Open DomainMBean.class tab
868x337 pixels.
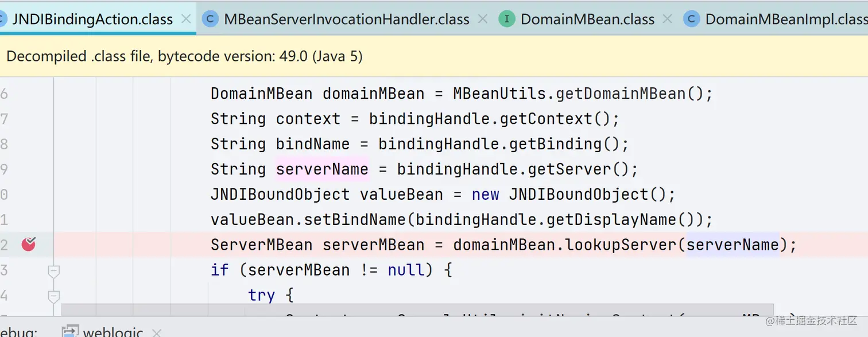tap(587, 19)
